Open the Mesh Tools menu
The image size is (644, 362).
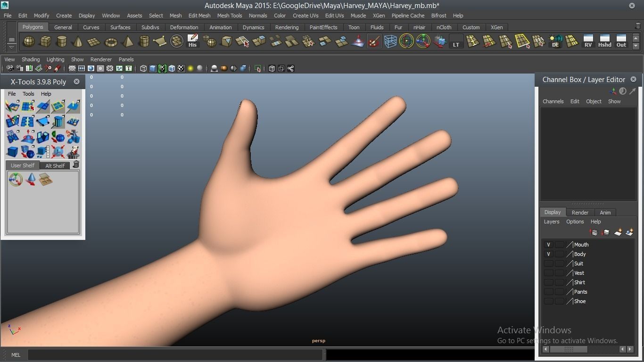(230, 16)
